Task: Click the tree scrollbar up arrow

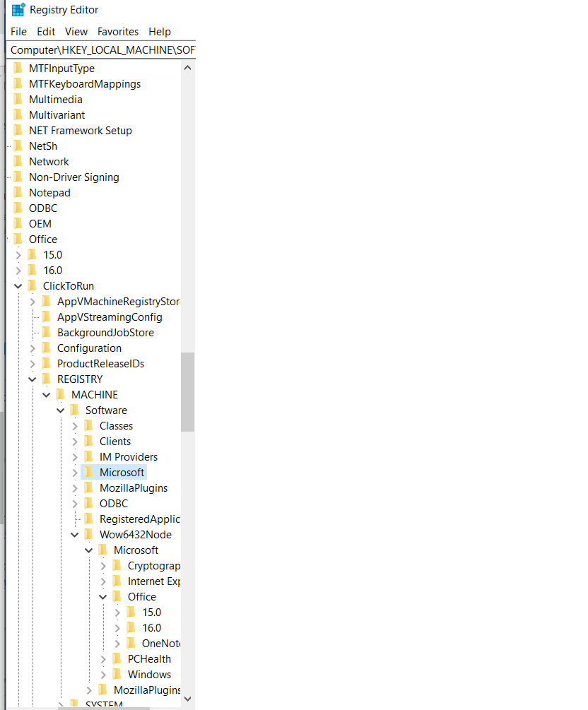Action: click(x=187, y=68)
